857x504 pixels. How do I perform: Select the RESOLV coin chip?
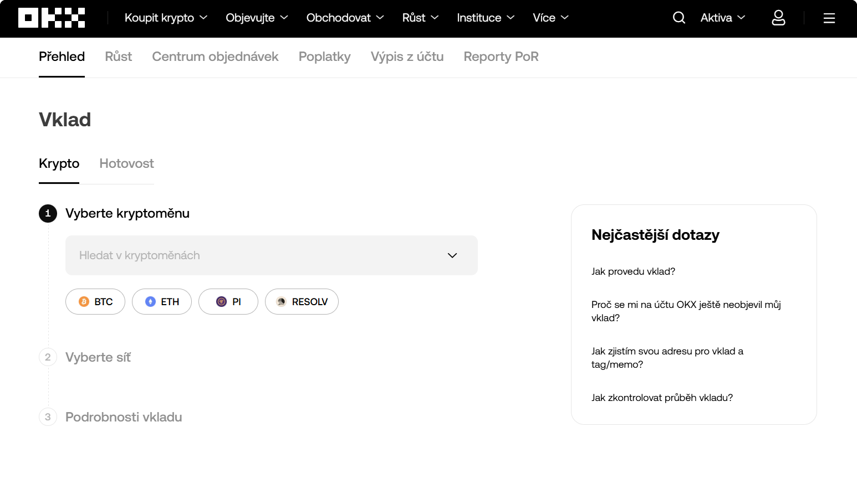302,302
